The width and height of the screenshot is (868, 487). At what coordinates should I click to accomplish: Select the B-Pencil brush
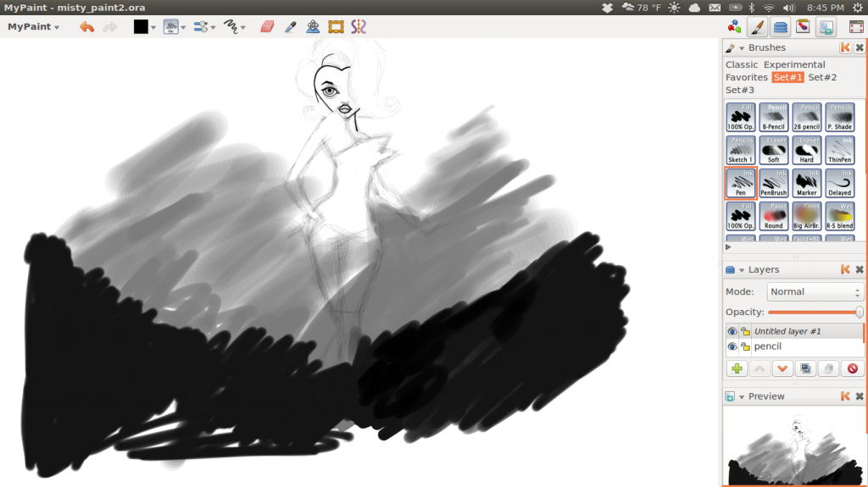click(x=773, y=117)
